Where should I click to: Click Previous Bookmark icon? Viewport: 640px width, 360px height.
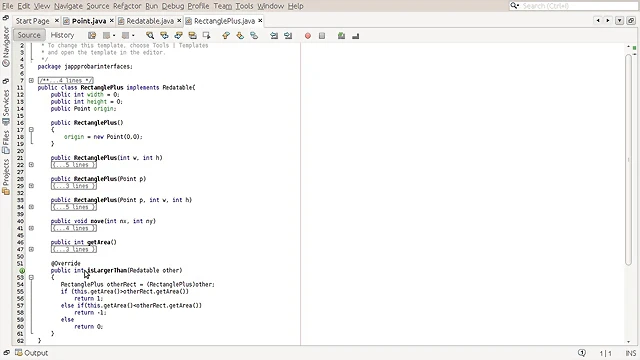226,36
